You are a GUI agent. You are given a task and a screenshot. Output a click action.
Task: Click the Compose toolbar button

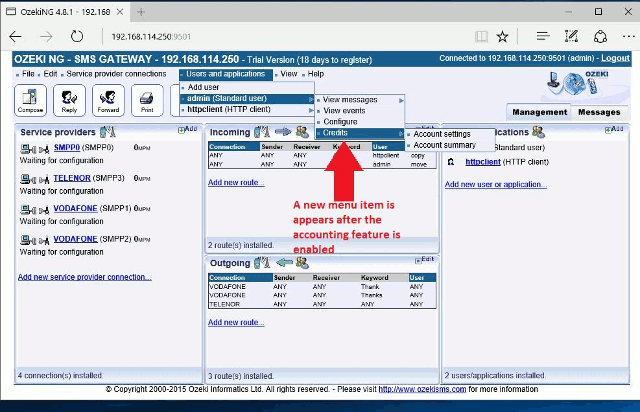pos(30,100)
